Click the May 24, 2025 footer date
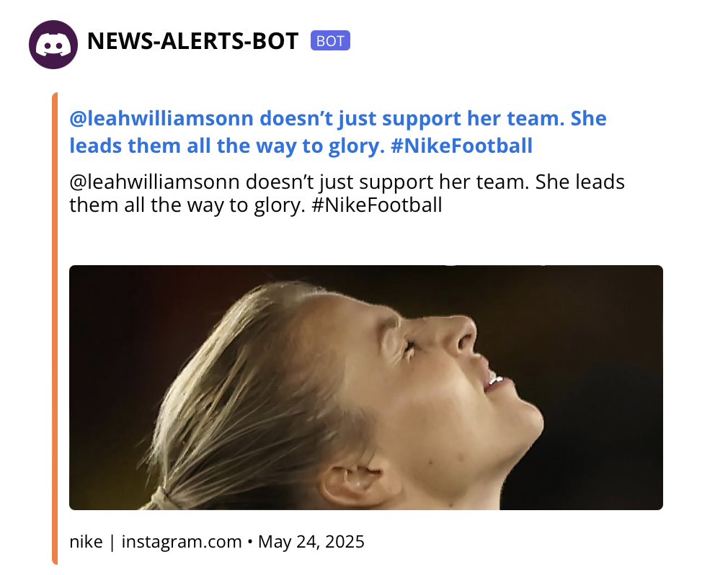This screenshot has width=728, height=575. (311, 542)
